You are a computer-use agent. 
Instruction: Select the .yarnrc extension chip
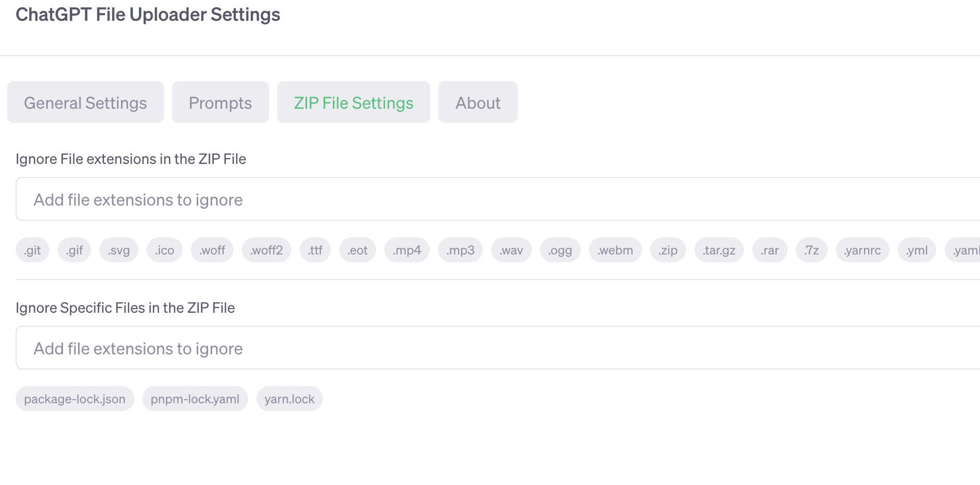click(862, 250)
